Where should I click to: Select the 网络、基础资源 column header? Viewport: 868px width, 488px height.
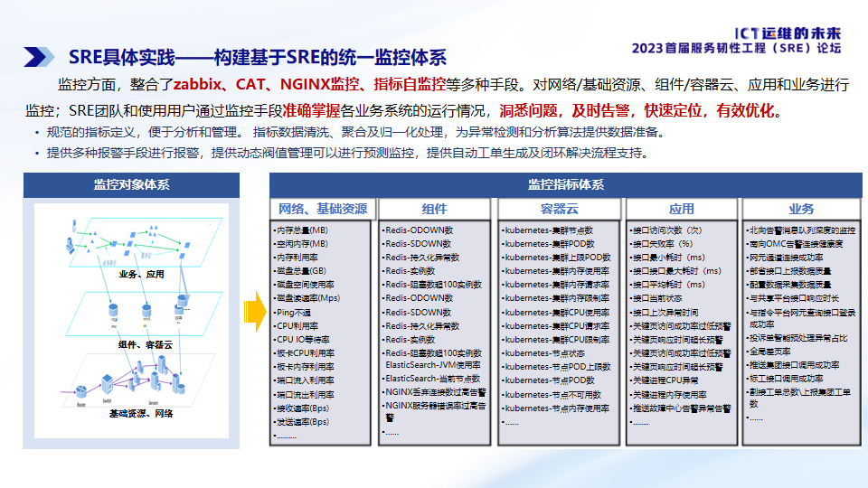coord(323,209)
